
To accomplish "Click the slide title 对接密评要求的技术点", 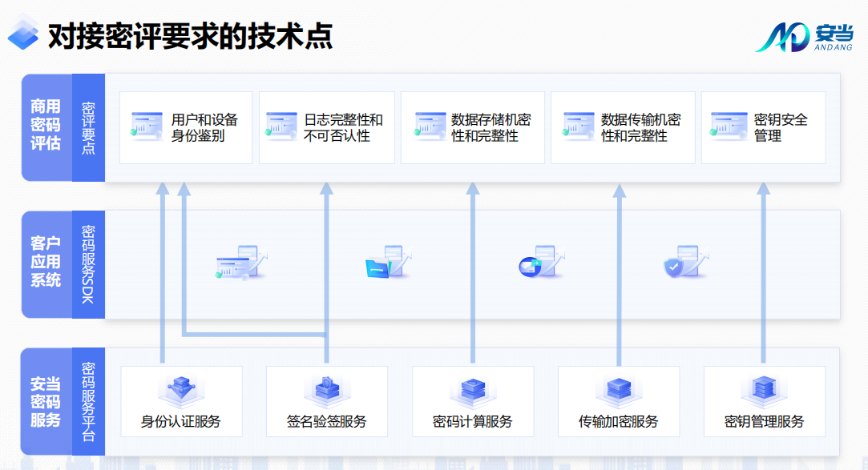I will pyautogui.click(x=190, y=37).
